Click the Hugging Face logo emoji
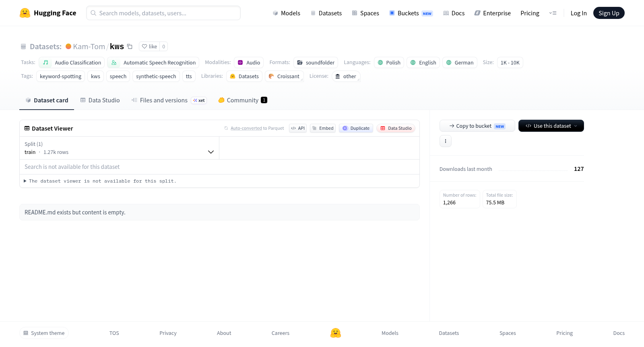The image size is (644, 347). click(25, 13)
